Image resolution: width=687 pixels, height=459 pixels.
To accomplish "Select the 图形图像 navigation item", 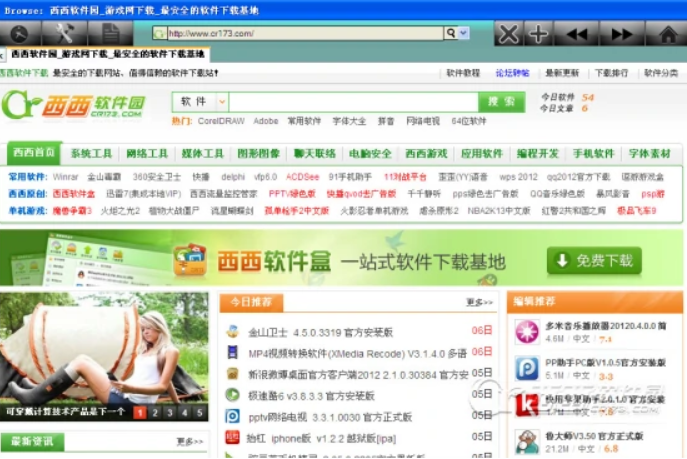I will pos(259,153).
